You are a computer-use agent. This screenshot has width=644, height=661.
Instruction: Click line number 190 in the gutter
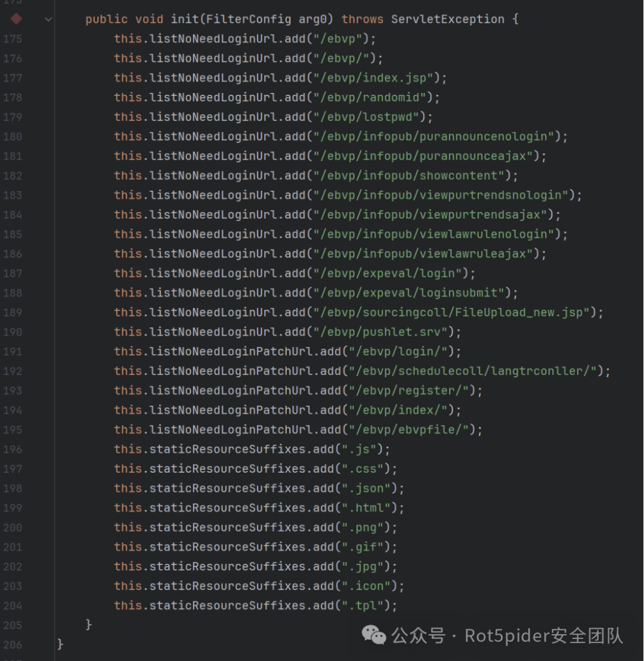click(x=13, y=332)
